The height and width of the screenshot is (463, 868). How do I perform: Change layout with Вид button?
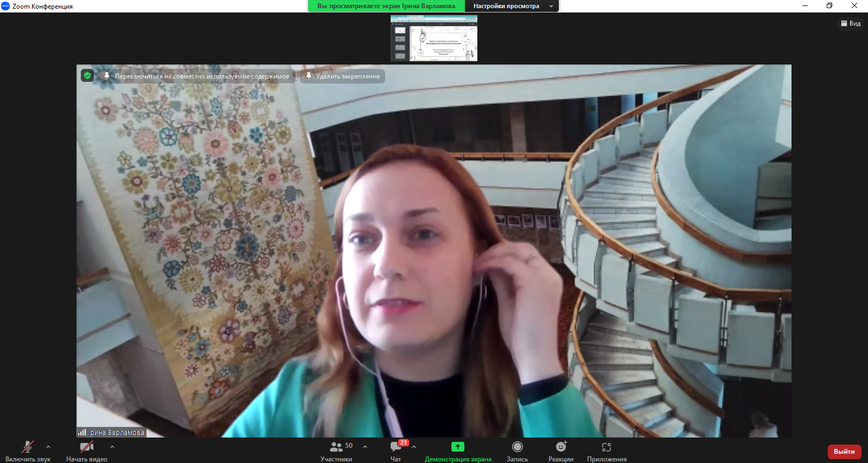pyautogui.click(x=851, y=23)
